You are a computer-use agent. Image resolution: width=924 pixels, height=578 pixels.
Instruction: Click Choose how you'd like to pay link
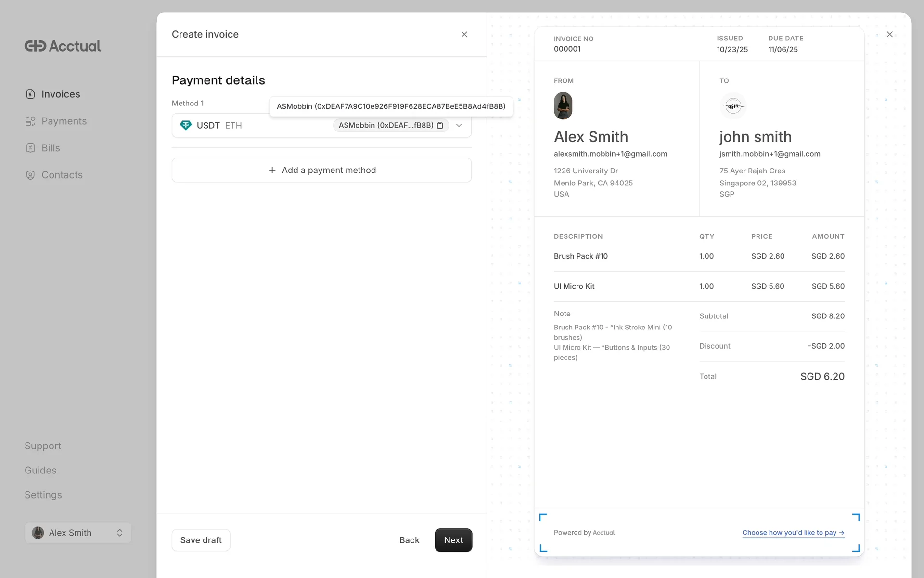coord(793,533)
